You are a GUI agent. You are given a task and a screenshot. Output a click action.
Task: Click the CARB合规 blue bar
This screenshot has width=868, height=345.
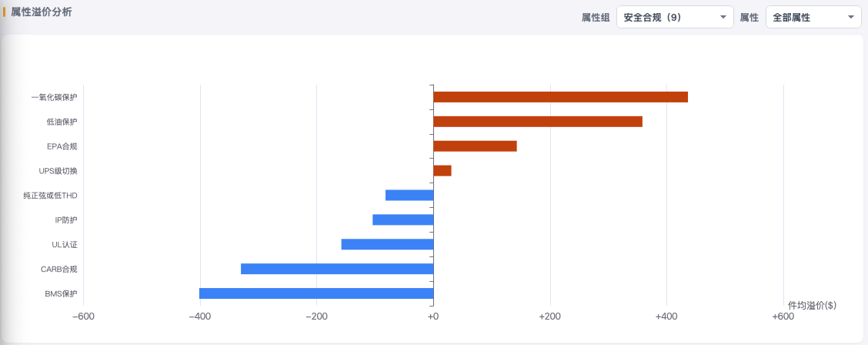(337, 269)
